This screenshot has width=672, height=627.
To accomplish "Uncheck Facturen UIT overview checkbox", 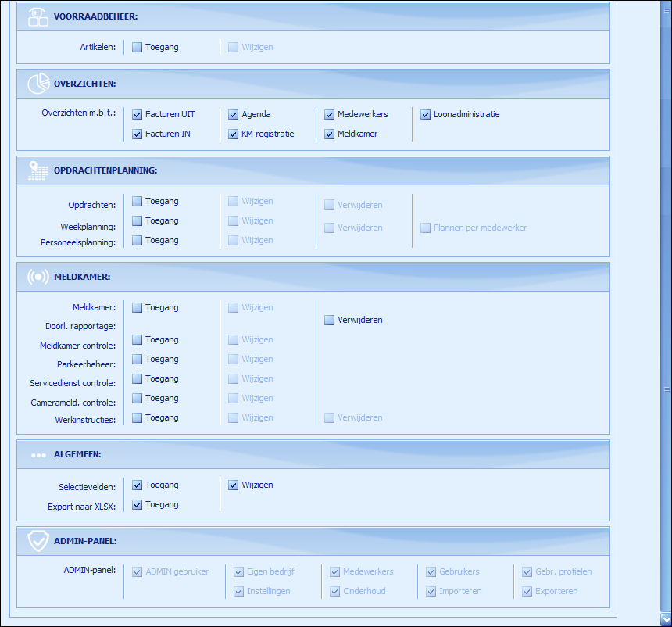I will pos(138,114).
